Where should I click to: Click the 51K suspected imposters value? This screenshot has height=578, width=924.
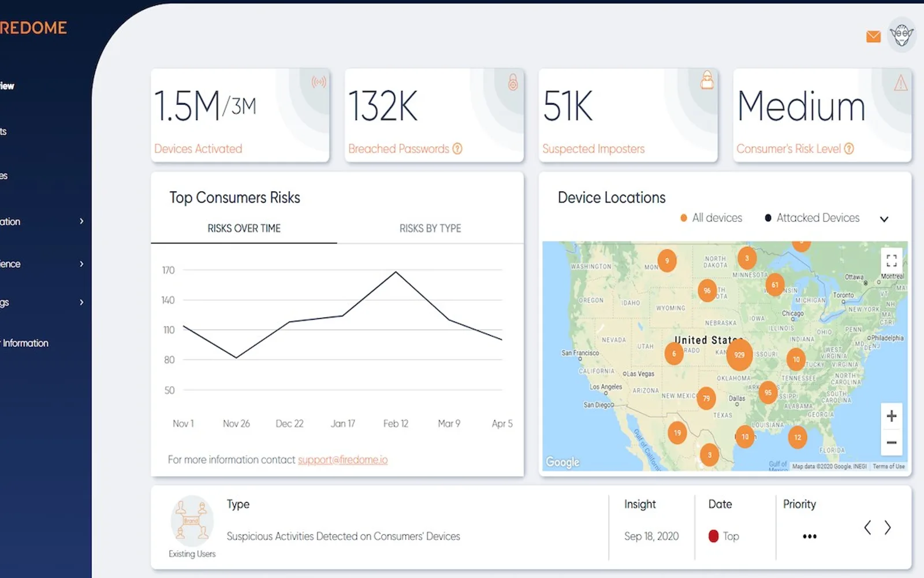click(x=568, y=106)
